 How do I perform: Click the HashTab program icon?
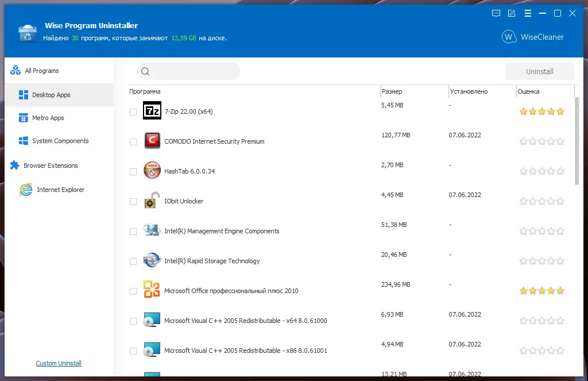(152, 170)
